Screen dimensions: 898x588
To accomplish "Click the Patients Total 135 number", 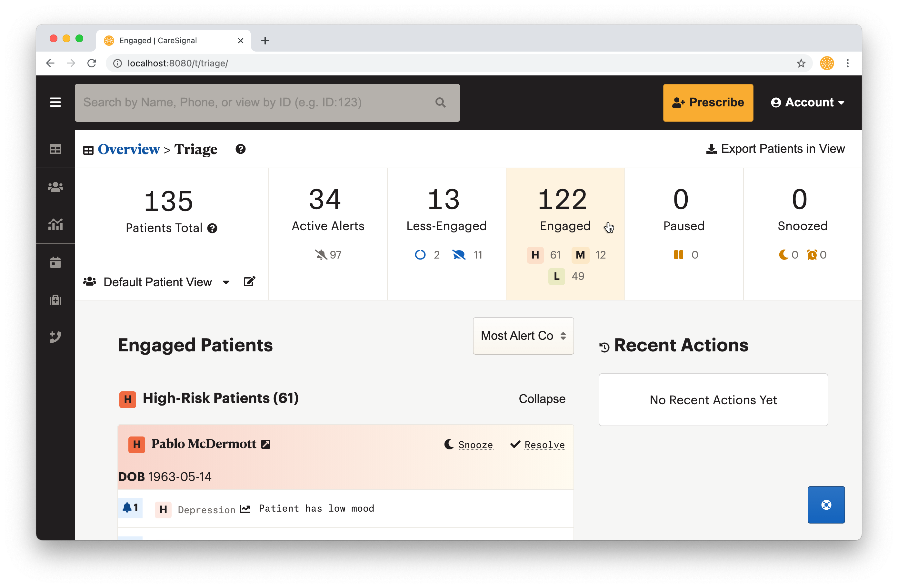I will (168, 201).
